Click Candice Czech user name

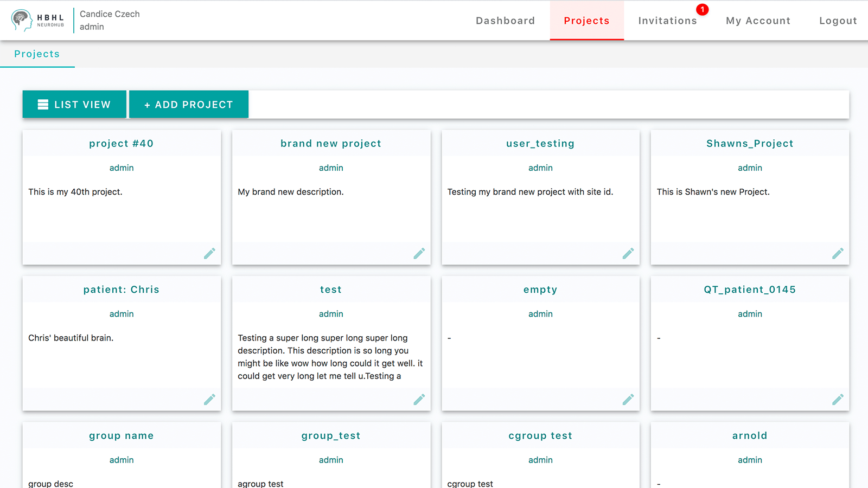click(x=110, y=14)
